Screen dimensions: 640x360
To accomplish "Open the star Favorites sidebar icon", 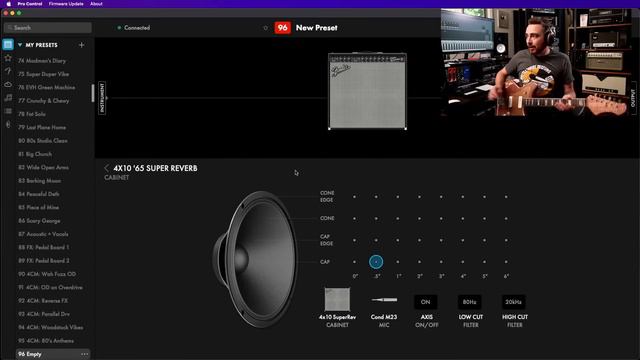I will pyautogui.click(x=8, y=58).
